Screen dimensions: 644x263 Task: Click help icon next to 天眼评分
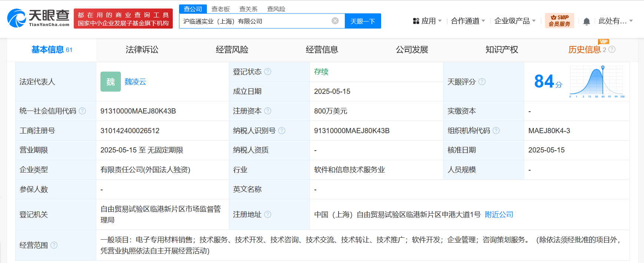(x=482, y=82)
